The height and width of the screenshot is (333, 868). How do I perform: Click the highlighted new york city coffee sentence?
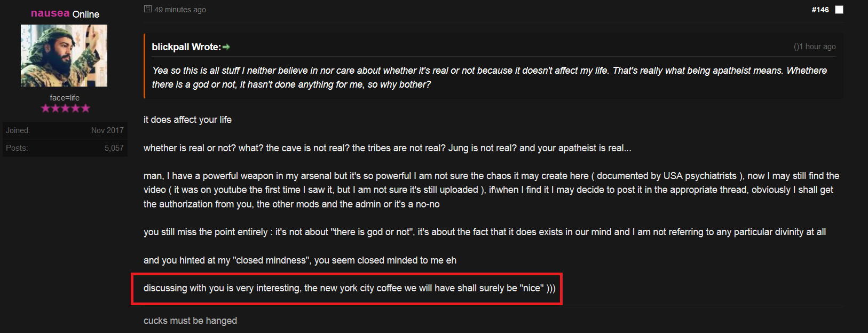click(x=350, y=288)
